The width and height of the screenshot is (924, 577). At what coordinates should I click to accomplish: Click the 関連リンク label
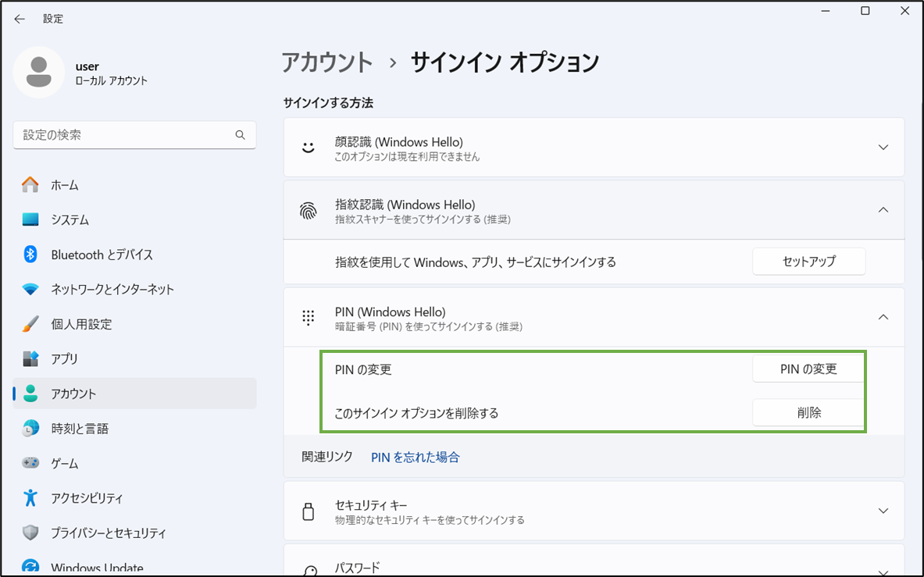[327, 456]
